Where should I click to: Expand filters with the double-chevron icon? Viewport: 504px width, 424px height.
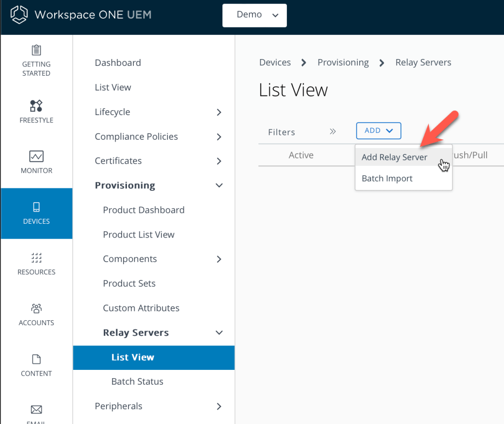tap(333, 131)
